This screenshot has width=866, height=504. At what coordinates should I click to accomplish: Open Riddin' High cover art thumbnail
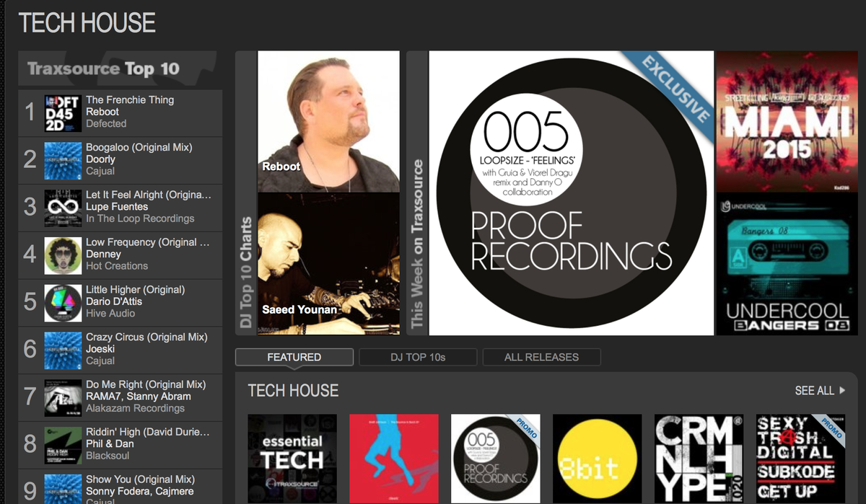tap(63, 445)
